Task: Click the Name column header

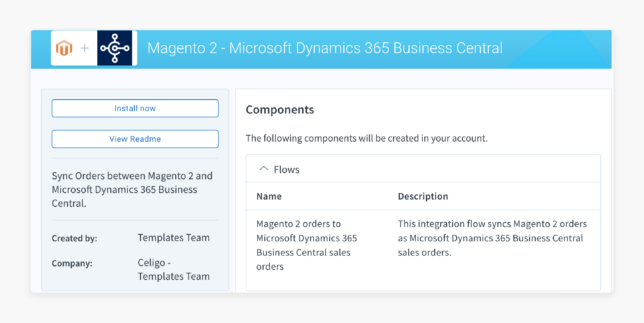Action: point(269,196)
